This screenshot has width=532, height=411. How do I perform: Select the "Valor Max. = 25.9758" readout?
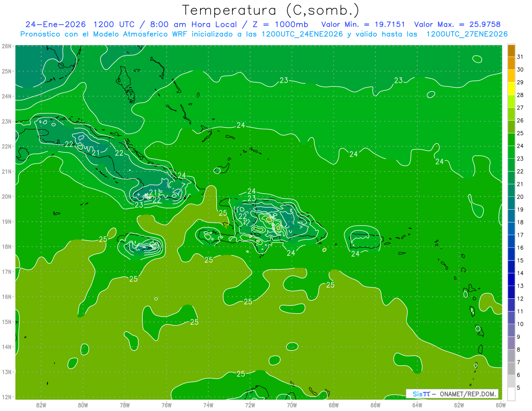click(x=458, y=24)
